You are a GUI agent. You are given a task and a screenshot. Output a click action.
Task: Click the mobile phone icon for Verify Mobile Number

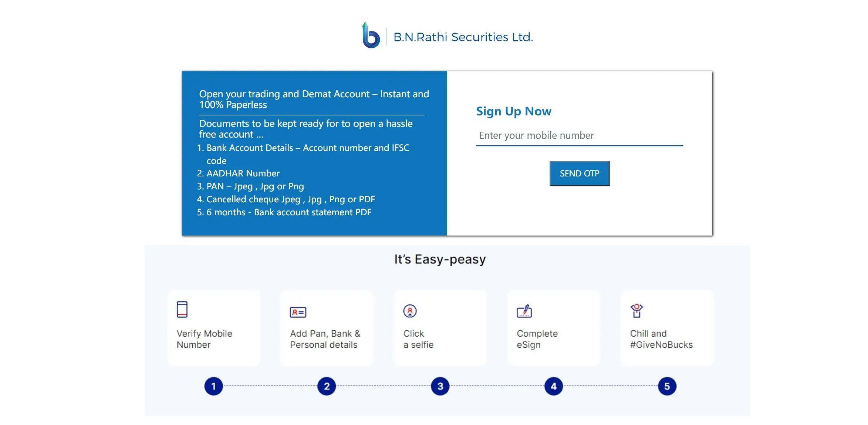(182, 310)
